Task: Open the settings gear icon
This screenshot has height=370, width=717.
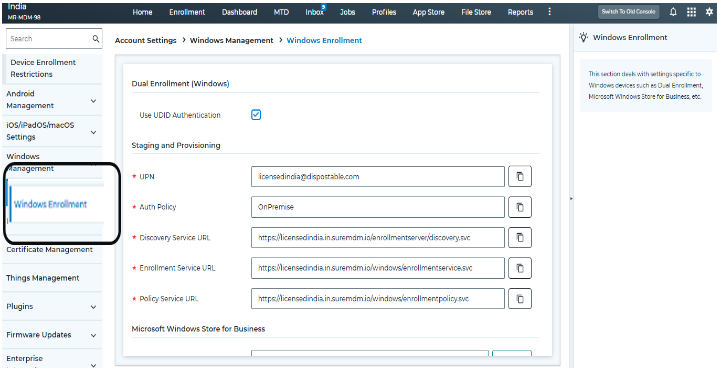Action: 709,12
